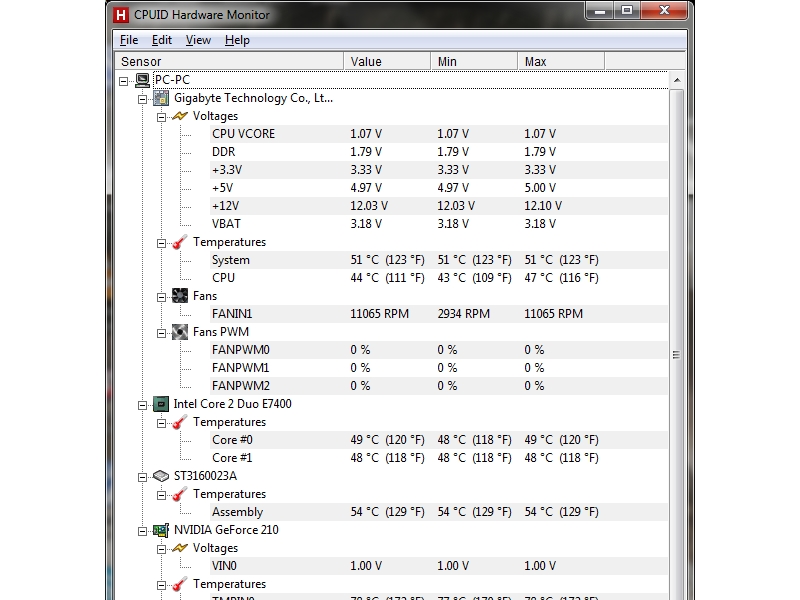The width and height of the screenshot is (800, 600).
Task: Click the Min column header
Action: [474, 61]
